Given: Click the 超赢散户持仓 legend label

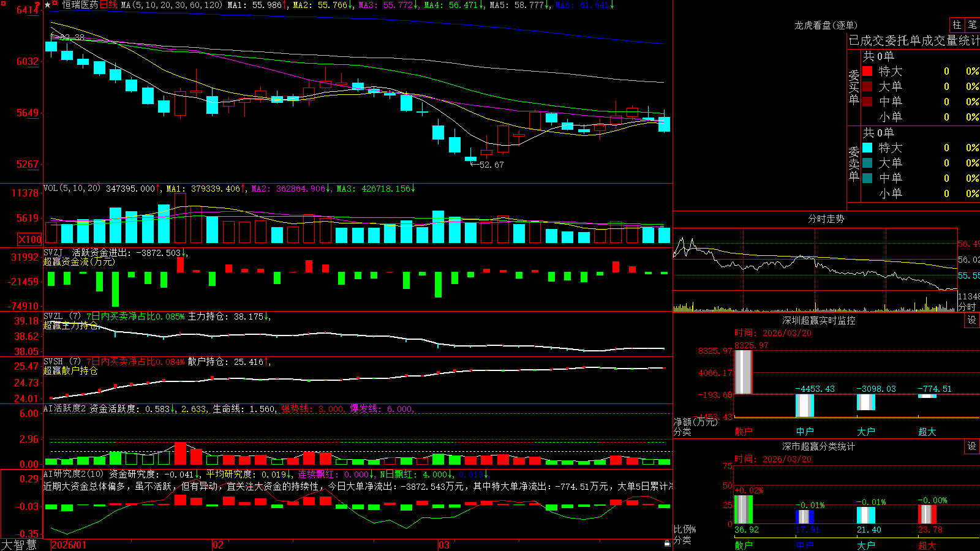Looking at the screenshot, I should (70, 370).
